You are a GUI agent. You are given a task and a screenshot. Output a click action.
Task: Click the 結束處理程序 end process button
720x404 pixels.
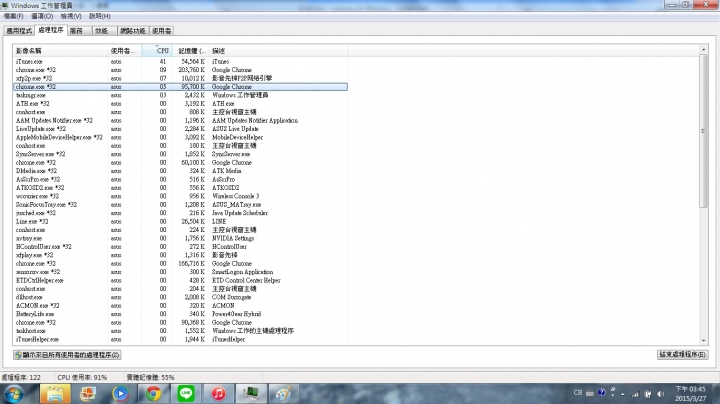pyautogui.click(x=682, y=354)
